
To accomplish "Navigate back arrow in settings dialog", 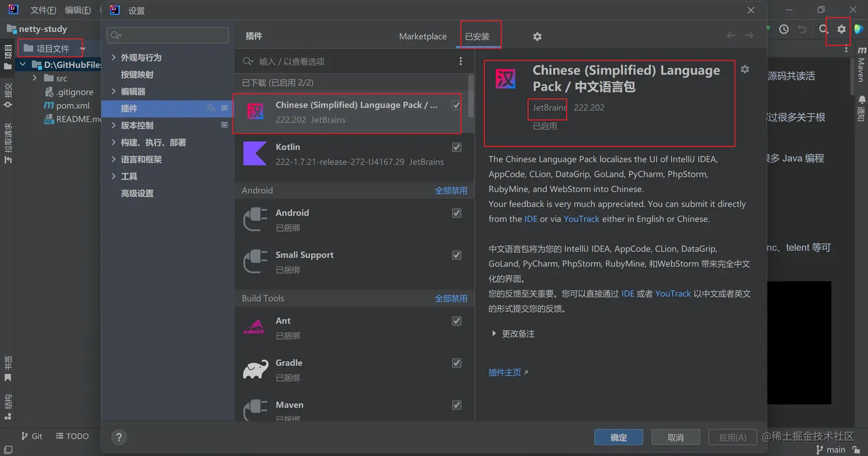I will [x=731, y=36].
